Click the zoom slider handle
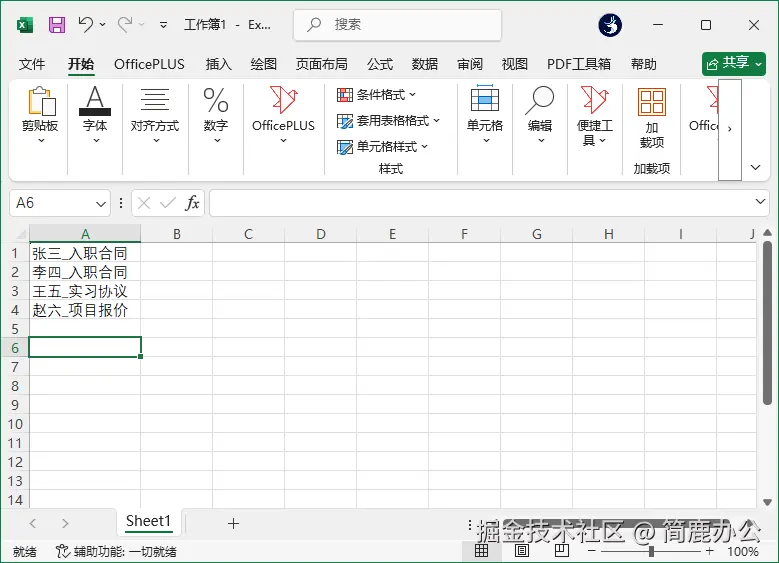Viewport: 779px width, 563px height. pyautogui.click(x=651, y=551)
